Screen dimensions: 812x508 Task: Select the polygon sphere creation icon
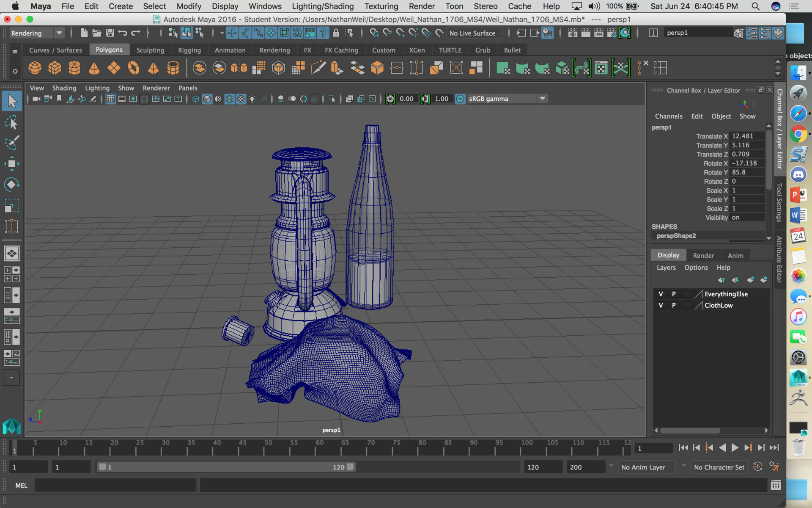35,68
